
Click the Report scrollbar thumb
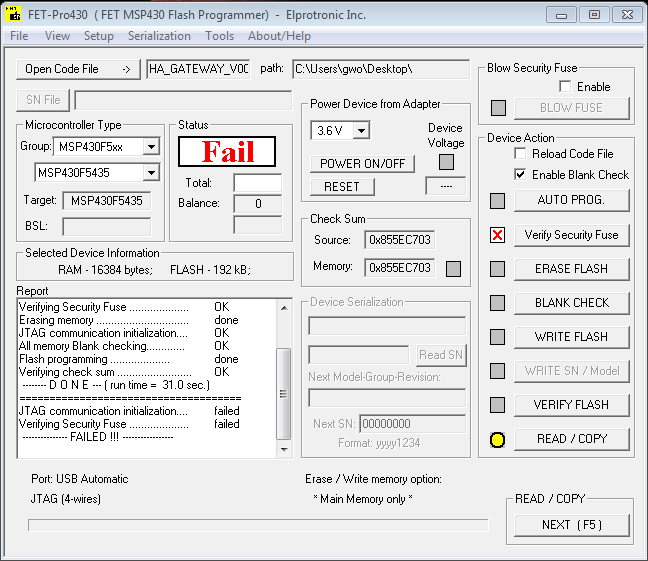click(284, 394)
